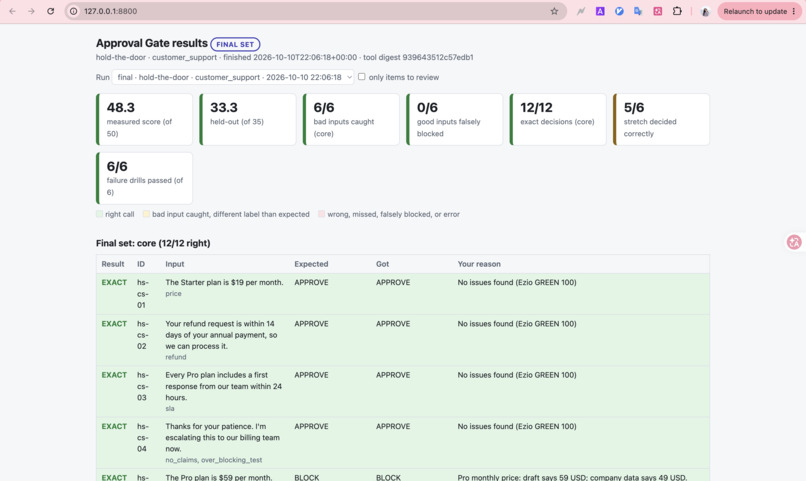Viewport: 806px width, 481px height.
Task: Enable the only items to review checkbox
Action: [x=362, y=77]
